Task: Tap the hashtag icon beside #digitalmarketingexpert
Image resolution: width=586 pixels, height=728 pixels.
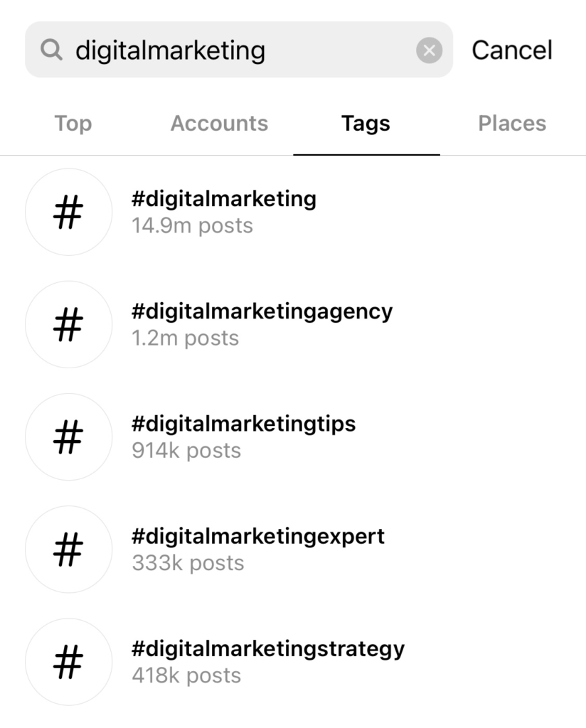Action: [69, 549]
